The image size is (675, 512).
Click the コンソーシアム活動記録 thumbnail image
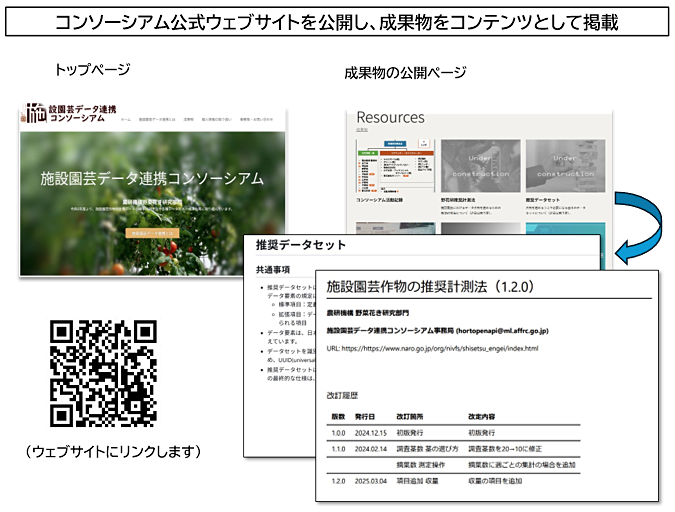coord(394,166)
